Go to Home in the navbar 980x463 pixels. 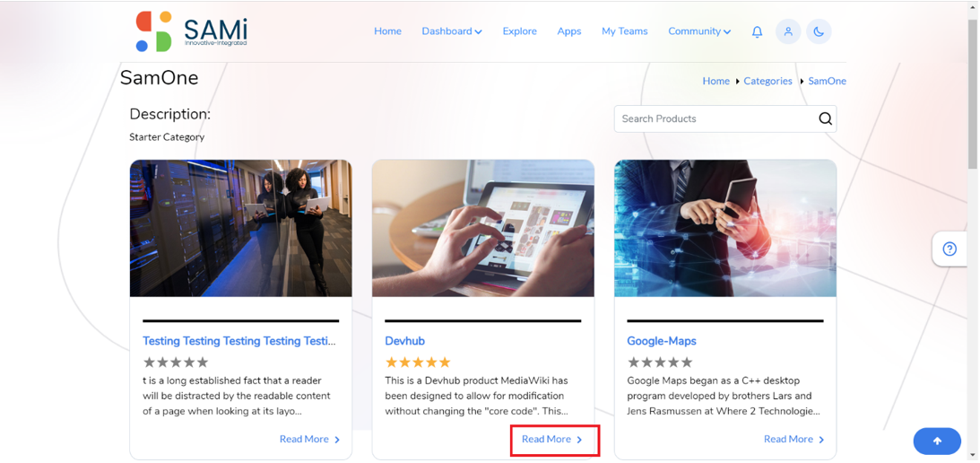tap(387, 31)
